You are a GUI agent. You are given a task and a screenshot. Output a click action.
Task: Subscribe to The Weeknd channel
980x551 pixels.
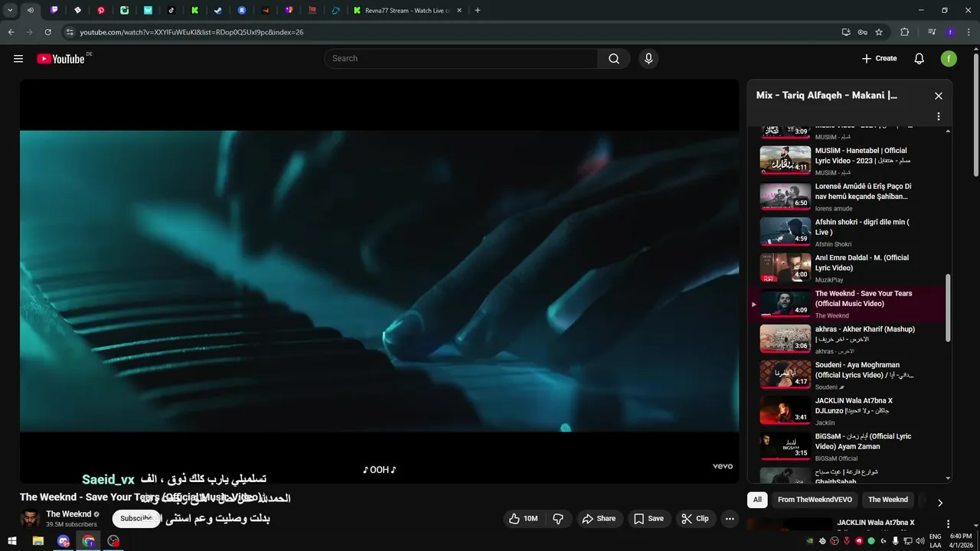(x=136, y=519)
